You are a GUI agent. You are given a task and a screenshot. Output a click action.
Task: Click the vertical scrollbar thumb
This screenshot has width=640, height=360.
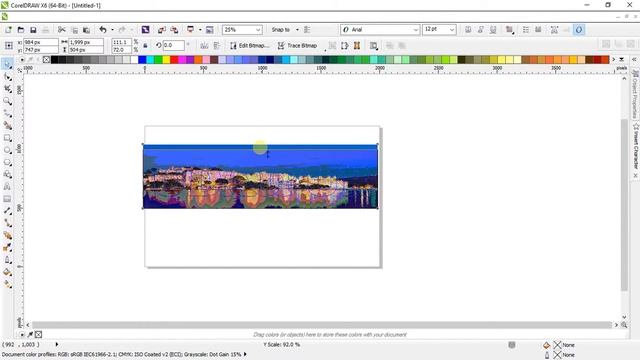pyautogui.click(x=624, y=205)
